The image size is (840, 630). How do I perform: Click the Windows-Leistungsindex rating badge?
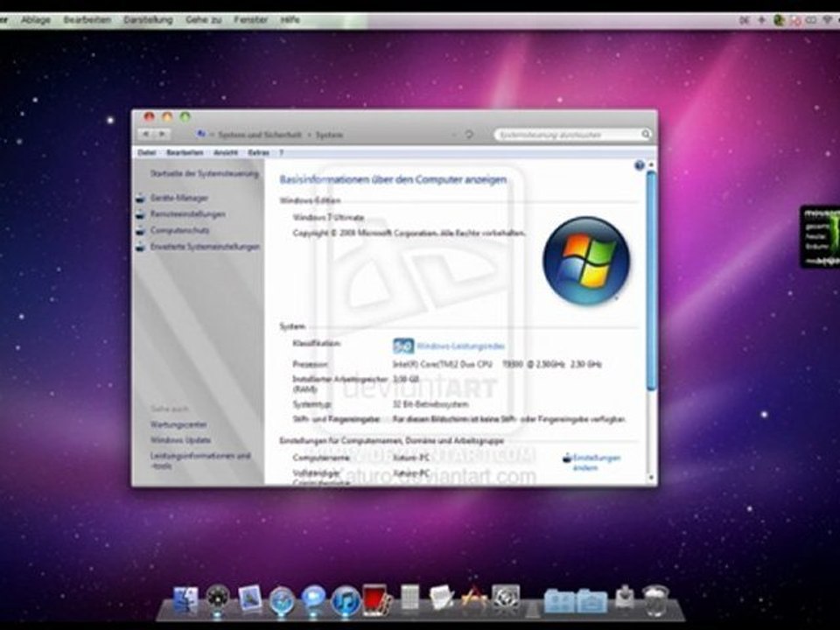click(403, 346)
